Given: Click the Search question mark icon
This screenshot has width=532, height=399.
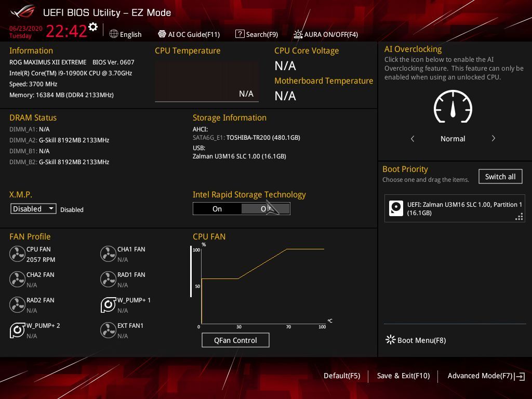Looking at the screenshot, I should coord(240,34).
